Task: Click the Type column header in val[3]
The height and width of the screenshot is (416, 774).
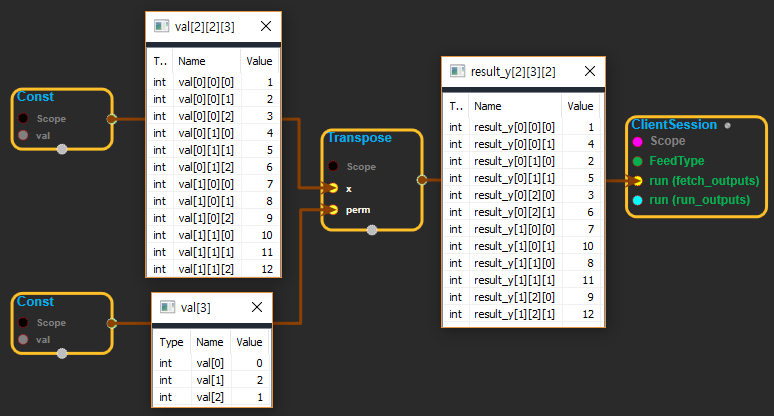Action: [x=170, y=341]
